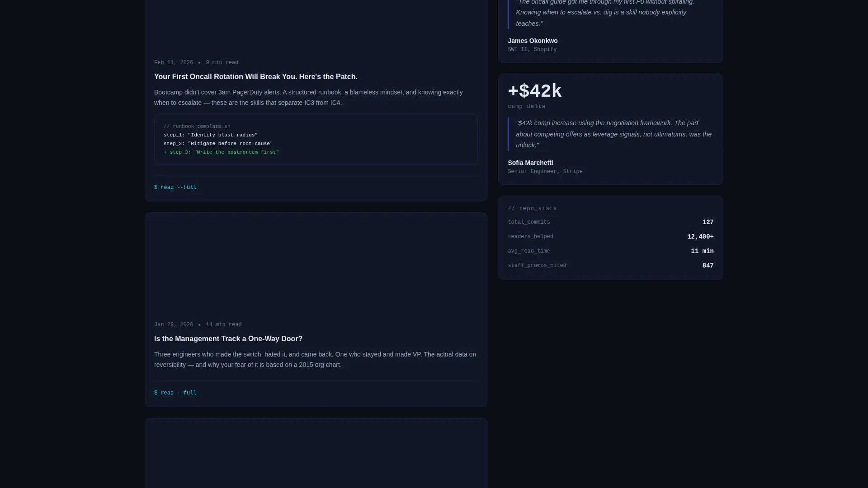Viewport: 868px width, 488px height.
Task: Click the '+$42k' figure
Action: [535, 91]
